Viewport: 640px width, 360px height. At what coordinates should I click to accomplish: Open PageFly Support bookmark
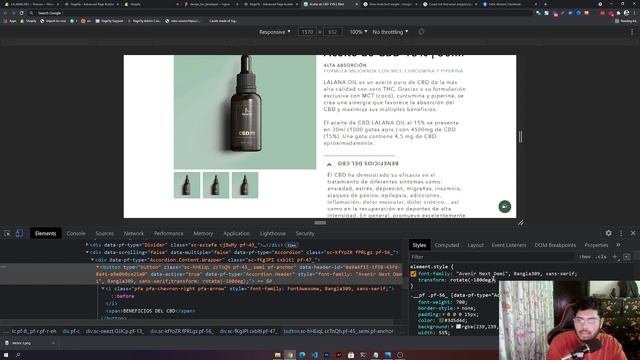coord(109,21)
